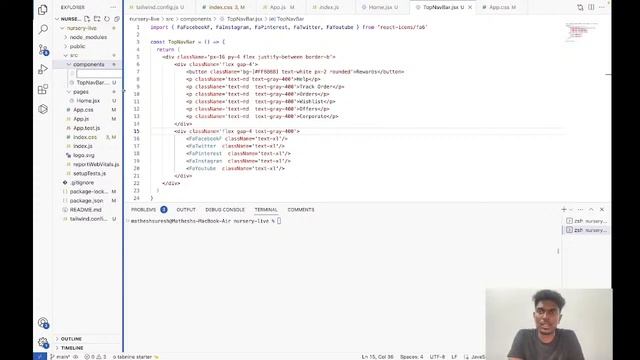640x360 pixels.
Task: Open the PROBLEMS panel tab
Action: 143,209
